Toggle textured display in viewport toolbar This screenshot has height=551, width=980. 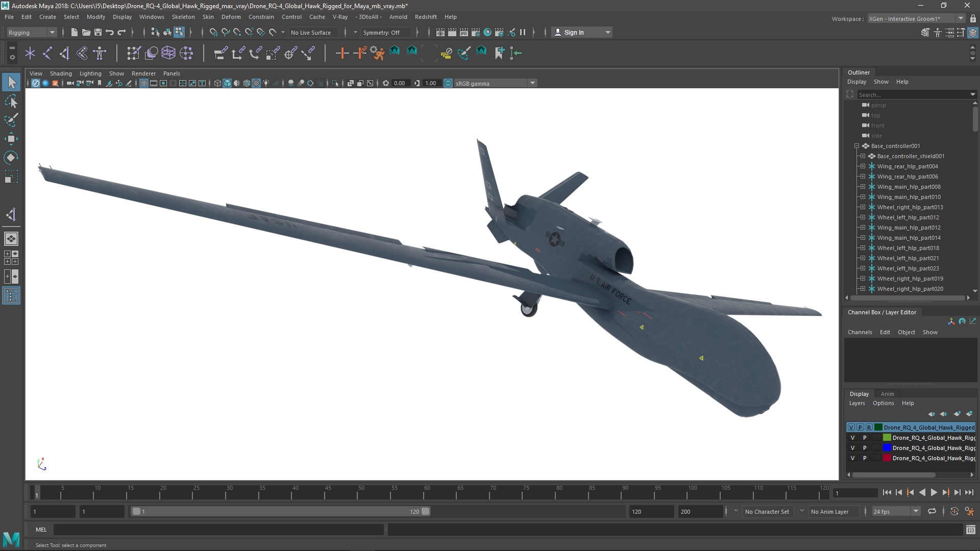[256, 83]
